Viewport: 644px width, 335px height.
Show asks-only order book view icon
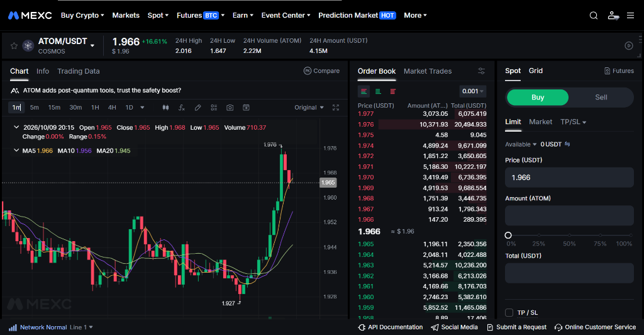(x=392, y=91)
